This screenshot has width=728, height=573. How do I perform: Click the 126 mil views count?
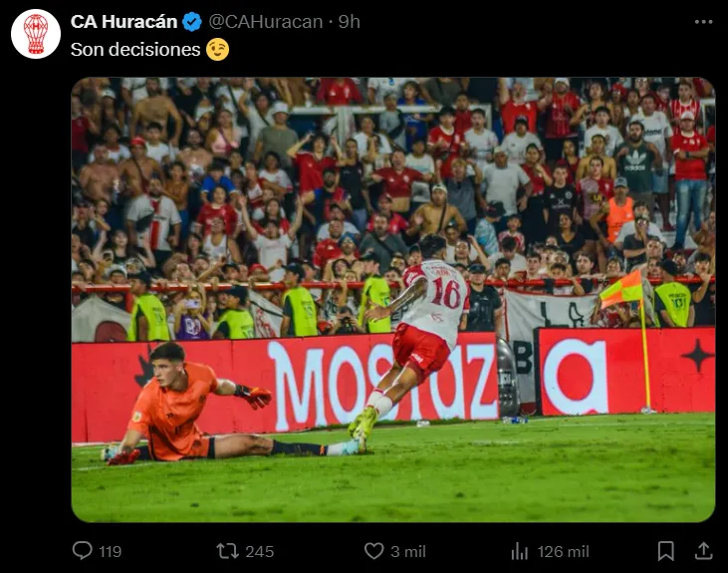coord(563,552)
